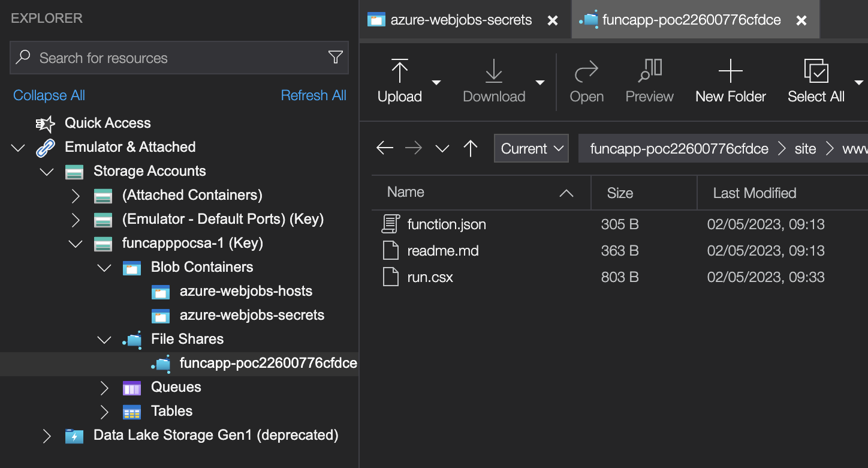Click the Quick Access star icon

pos(45,123)
